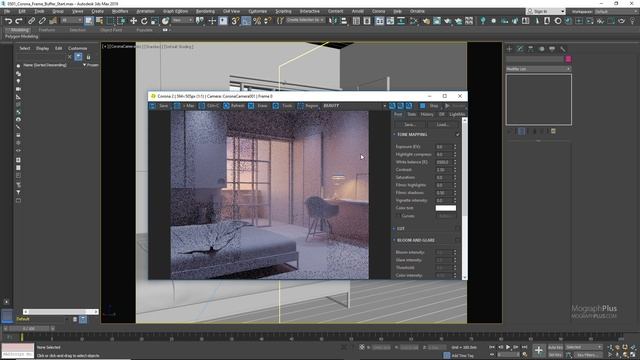Click Save icon in Corona frame buffer
The width and height of the screenshot is (640, 360).
pos(158,106)
